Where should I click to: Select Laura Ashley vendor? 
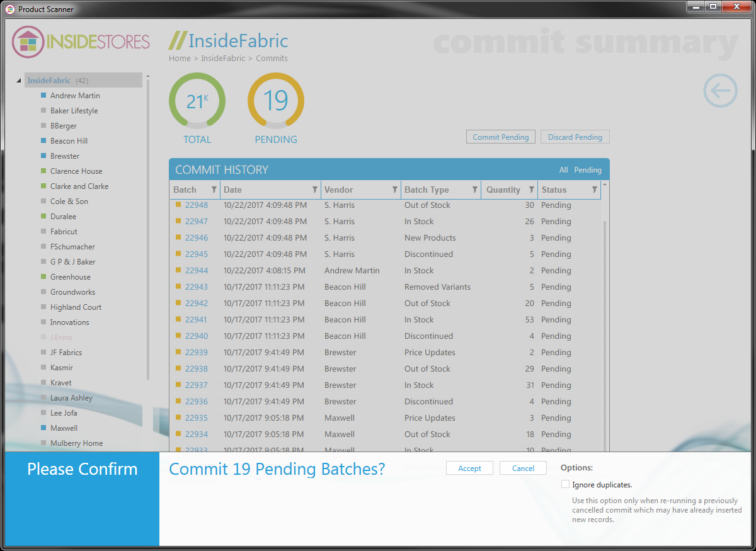(71, 398)
